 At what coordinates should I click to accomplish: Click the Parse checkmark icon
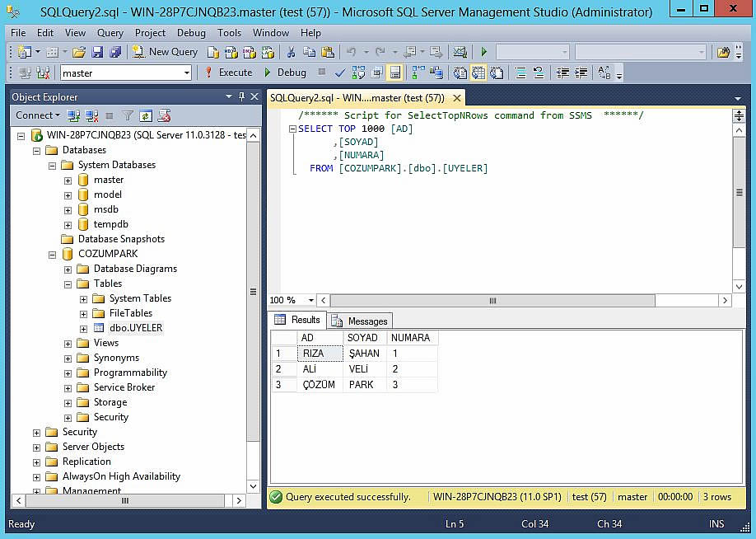tap(339, 73)
